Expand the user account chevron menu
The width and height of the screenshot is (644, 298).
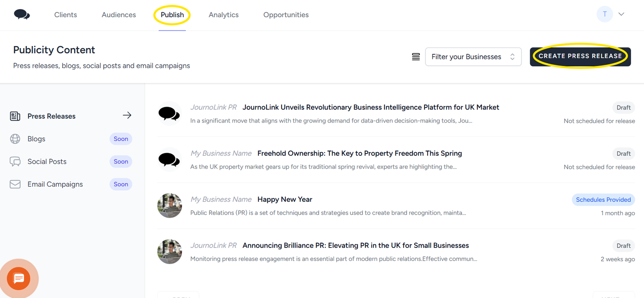[x=621, y=14]
